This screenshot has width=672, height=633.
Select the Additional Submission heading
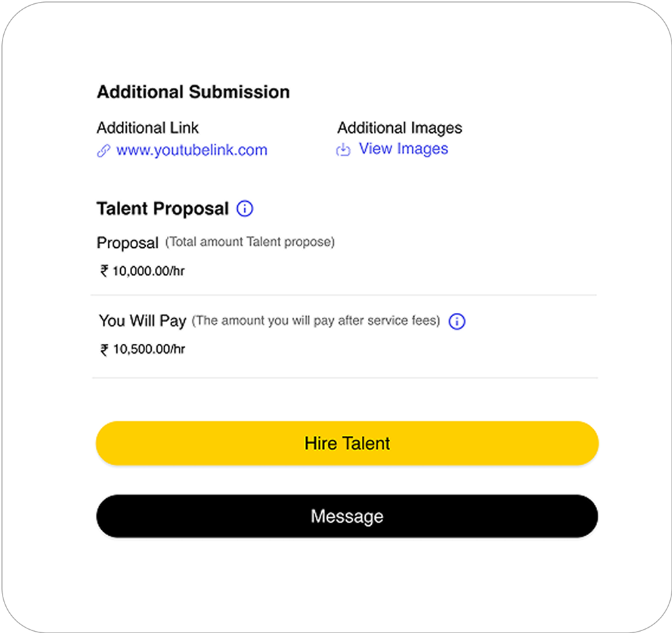(193, 92)
